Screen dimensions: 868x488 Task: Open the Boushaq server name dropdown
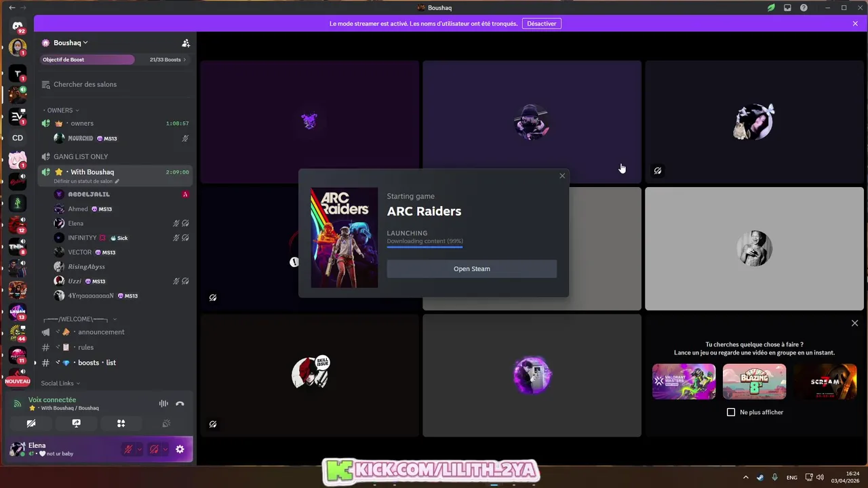coord(71,43)
